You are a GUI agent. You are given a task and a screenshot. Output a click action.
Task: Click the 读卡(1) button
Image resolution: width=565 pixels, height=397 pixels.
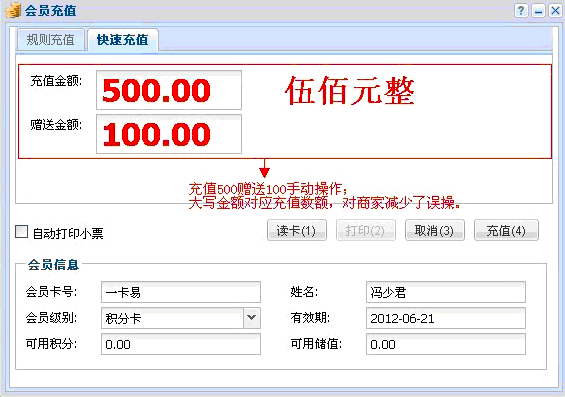pos(297,230)
